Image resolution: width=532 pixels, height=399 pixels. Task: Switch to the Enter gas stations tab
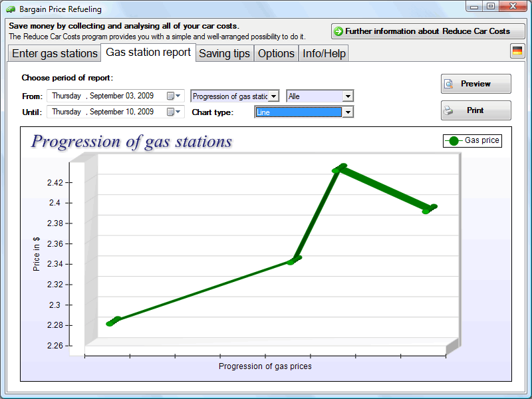(55, 53)
